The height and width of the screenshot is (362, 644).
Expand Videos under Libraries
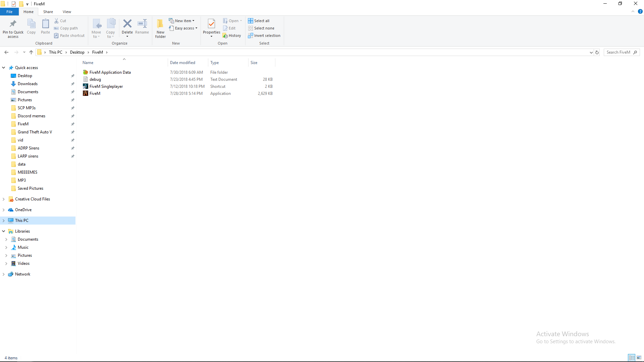6,263
